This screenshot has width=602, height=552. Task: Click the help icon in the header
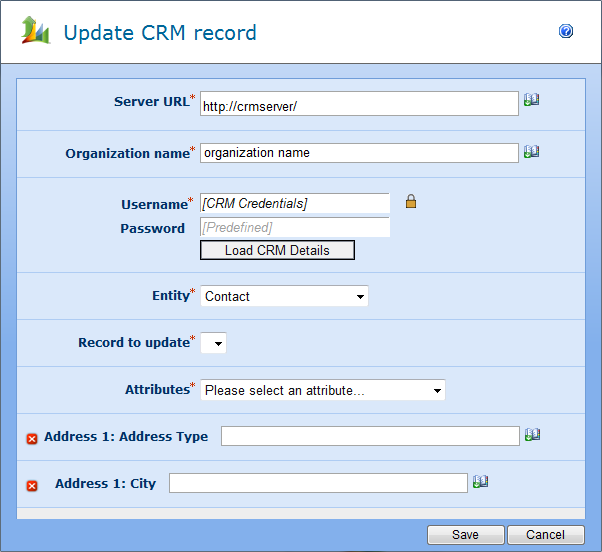tap(566, 32)
